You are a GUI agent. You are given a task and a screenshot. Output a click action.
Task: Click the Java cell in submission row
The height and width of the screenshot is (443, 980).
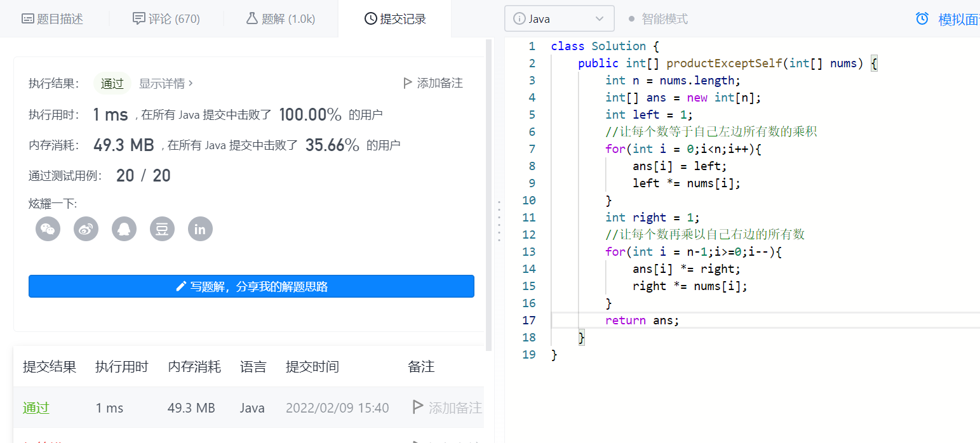[252, 407]
